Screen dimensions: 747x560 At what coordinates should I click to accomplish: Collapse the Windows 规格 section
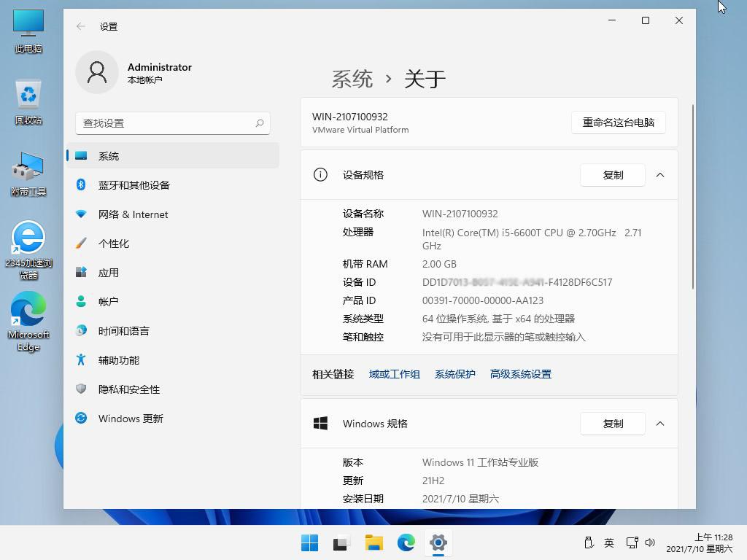(x=659, y=424)
